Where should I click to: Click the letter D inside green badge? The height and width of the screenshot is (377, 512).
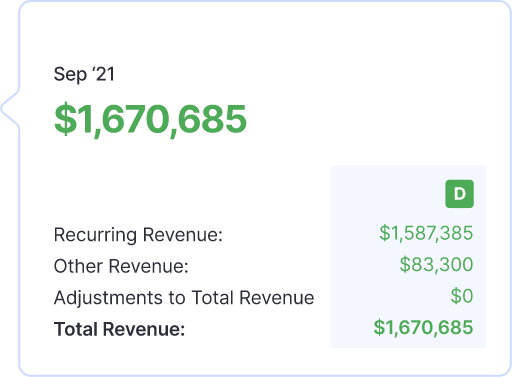point(460,194)
